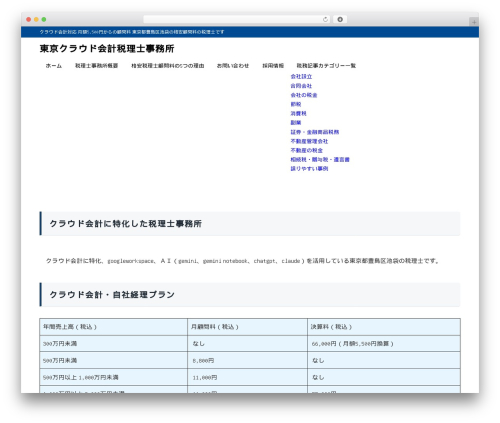Click the 東京クラウド会計税理士事務所 site title
This screenshot has height=423, width=500.
point(107,49)
